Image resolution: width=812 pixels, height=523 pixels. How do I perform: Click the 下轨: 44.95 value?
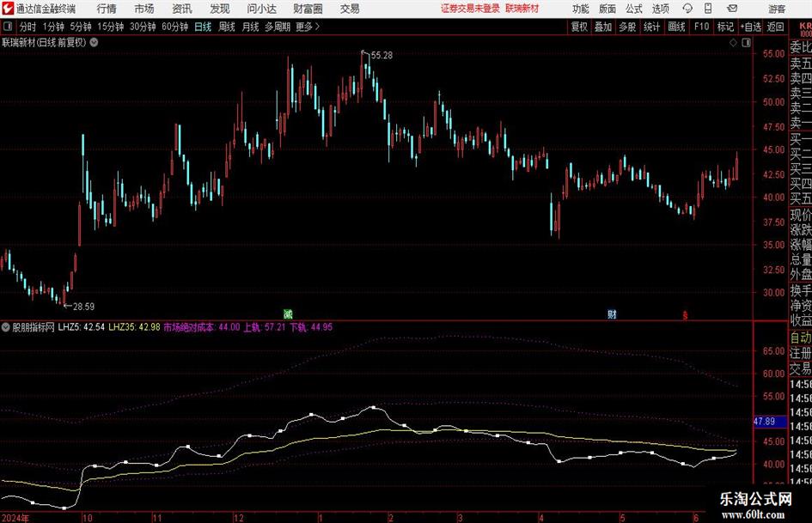tap(311, 327)
